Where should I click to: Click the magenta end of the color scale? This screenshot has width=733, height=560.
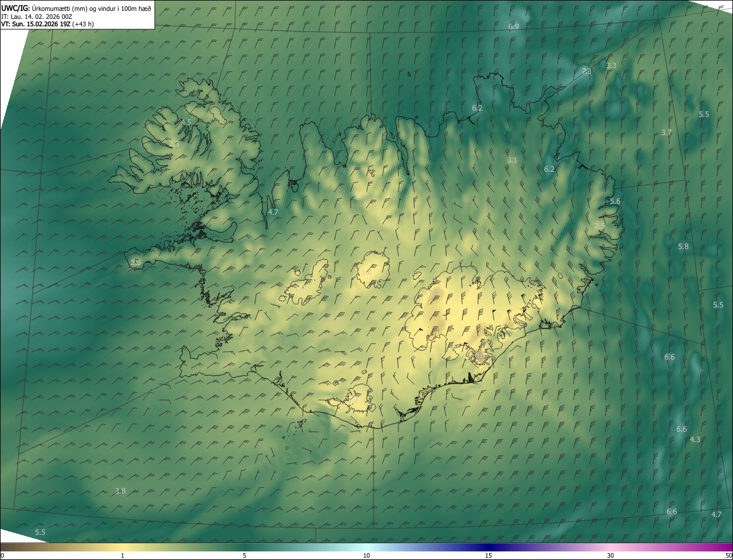[723, 547]
